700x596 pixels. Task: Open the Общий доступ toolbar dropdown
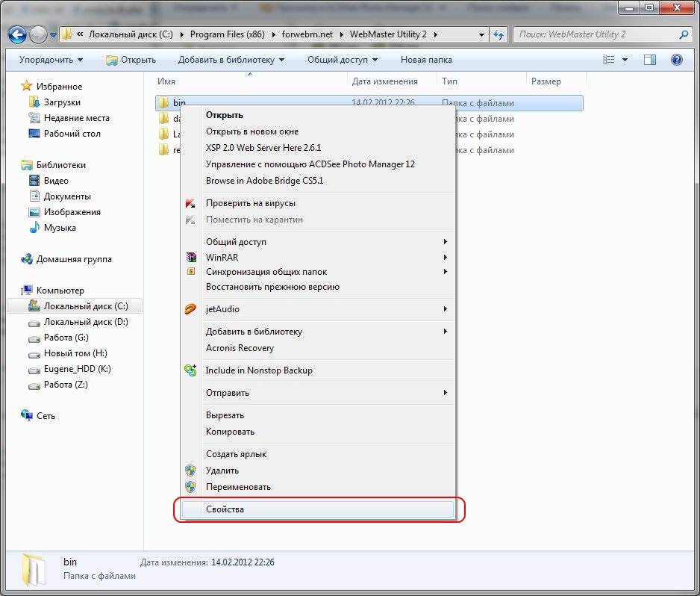point(342,60)
